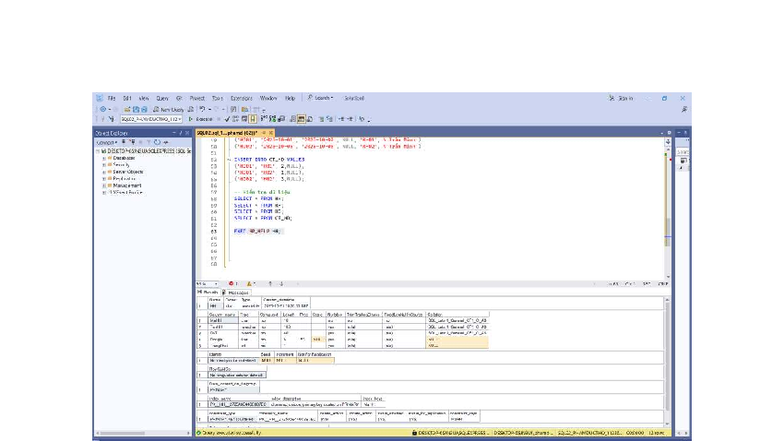Click the Object Explorer horizontal scrollbar
The image size is (784, 441).
(x=142, y=433)
